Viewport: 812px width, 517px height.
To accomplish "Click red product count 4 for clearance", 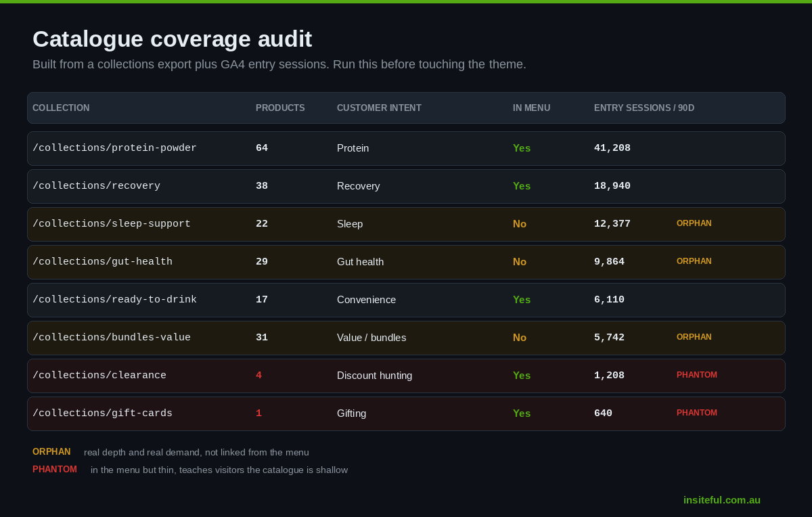I will [258, 376].
